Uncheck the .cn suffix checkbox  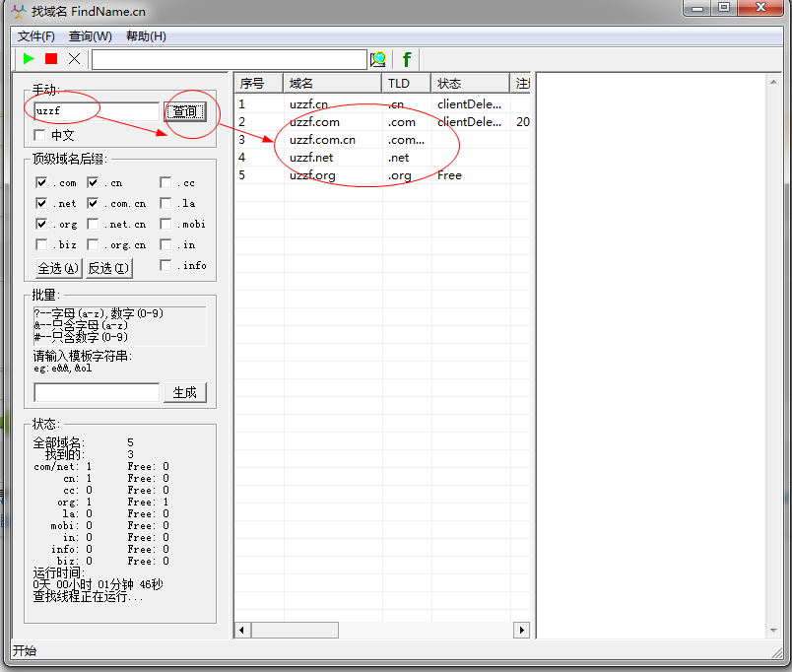[x=93, y=182]
